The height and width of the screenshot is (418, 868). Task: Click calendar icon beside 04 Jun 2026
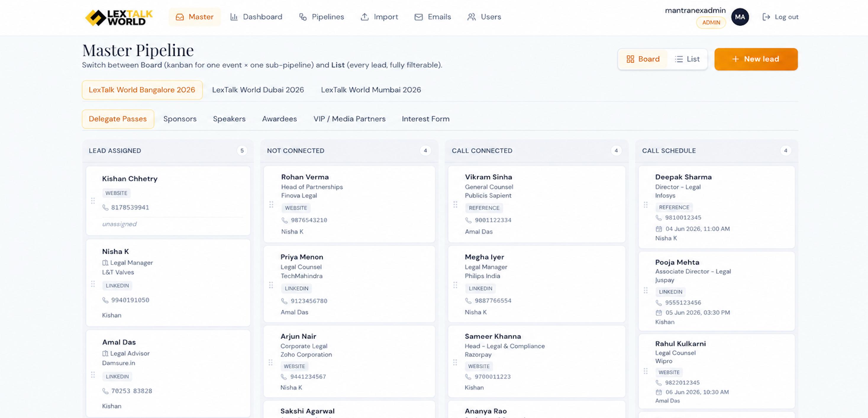(x=659, y=229)
